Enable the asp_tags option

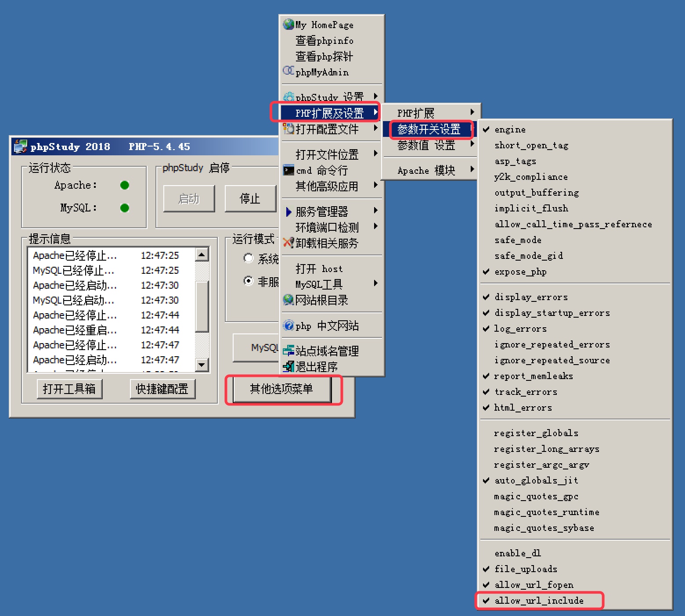(x=575, y=161)
